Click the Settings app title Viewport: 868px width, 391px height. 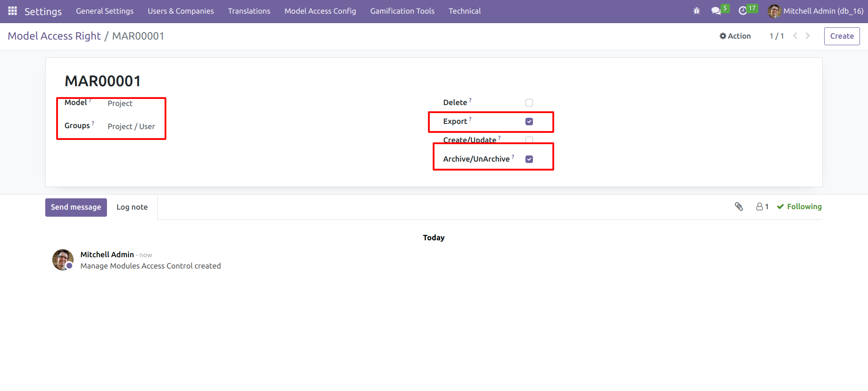click(43, 11)
